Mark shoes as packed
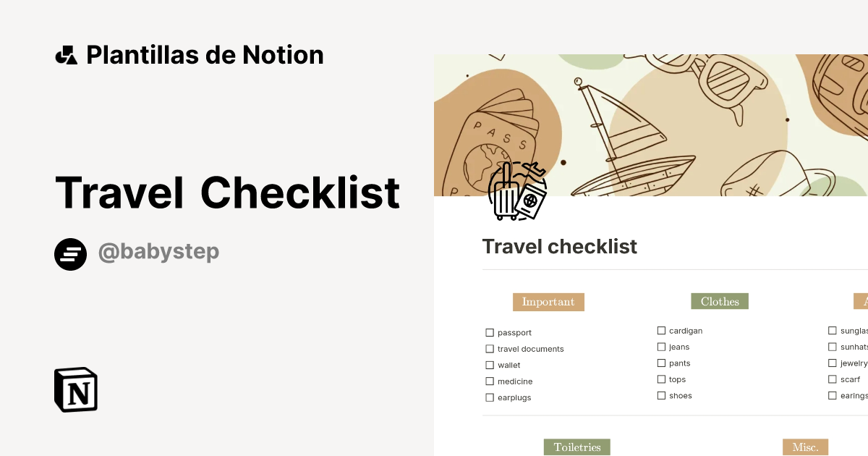 tap(661, 395)
